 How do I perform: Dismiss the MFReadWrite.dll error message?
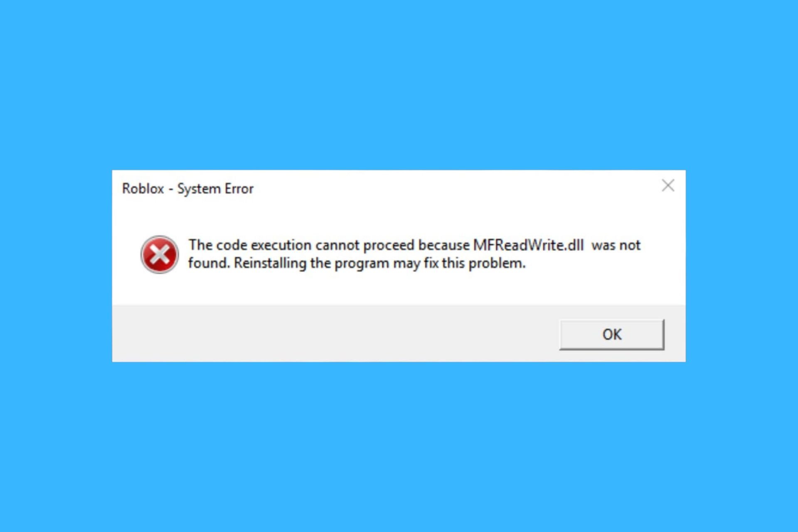(x=611, y=334)
